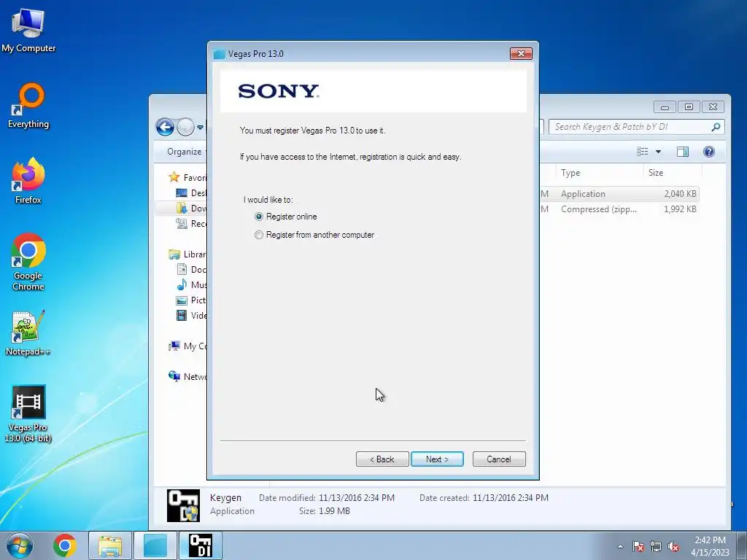The height and width of the screenshot is (560, 747).
Task: Go back in Explorer window
Action: click(x=165, y=127)
